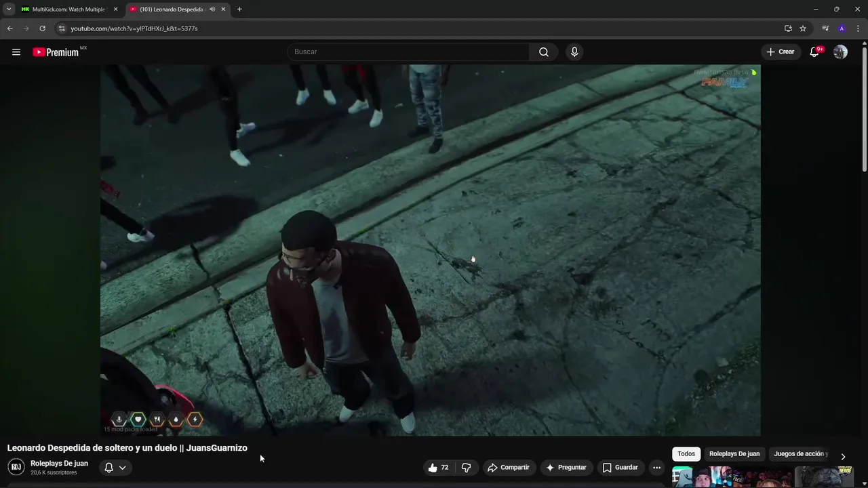Image resolution: width=868 pixels, height=488 pixels.
Task: Select the Todos filter chip
Action: coord(686,454)
